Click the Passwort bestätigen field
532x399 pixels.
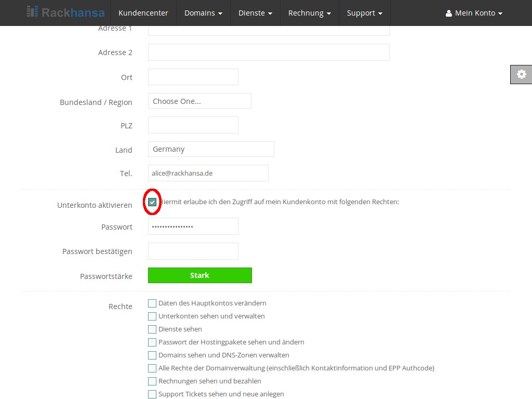[193, 251]
